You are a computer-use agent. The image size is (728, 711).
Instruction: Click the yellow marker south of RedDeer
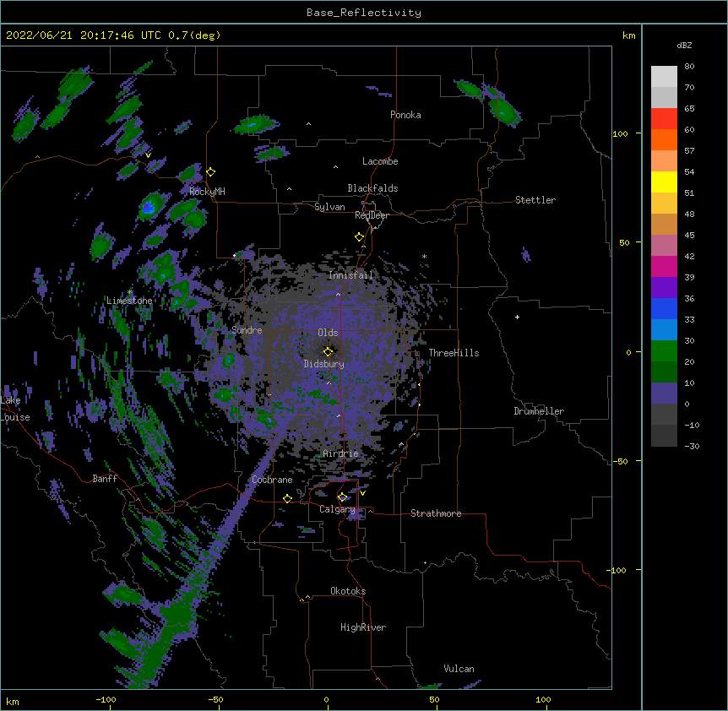tap(360, 237)
